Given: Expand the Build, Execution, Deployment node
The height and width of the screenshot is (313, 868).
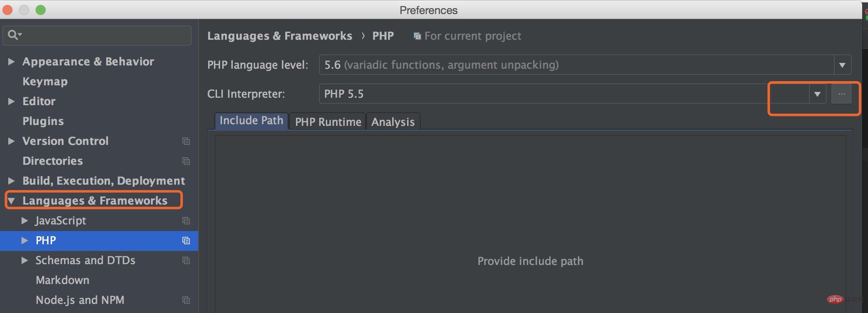Looking at the screenshot, I should pyautogui.click(x=11, y=181).
